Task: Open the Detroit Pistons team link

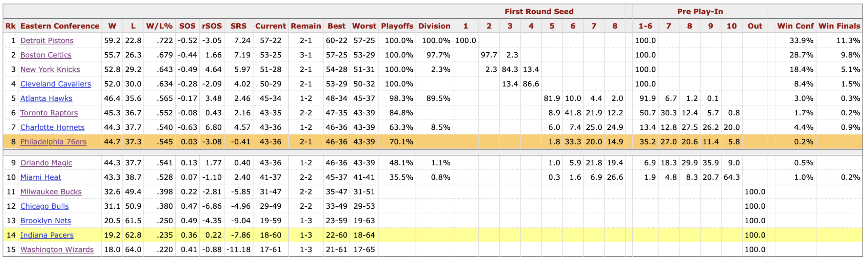Action: tap(47, 41)
